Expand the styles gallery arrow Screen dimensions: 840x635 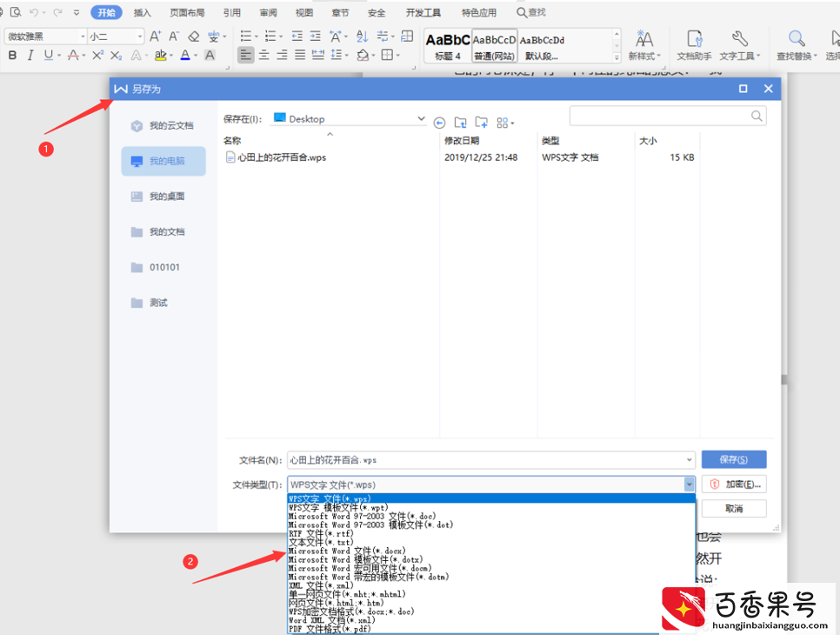(x=617, y=57)
